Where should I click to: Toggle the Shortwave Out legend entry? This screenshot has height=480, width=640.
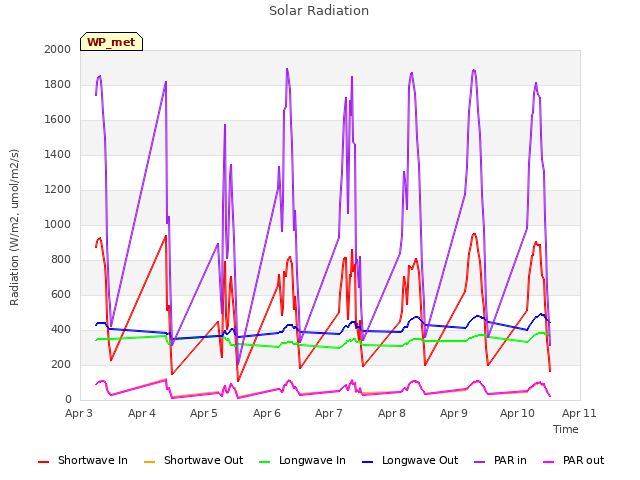[x=193, y=460]
